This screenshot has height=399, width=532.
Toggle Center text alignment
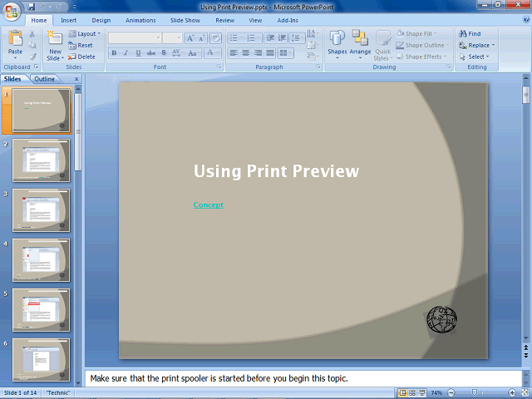[246, 53]
